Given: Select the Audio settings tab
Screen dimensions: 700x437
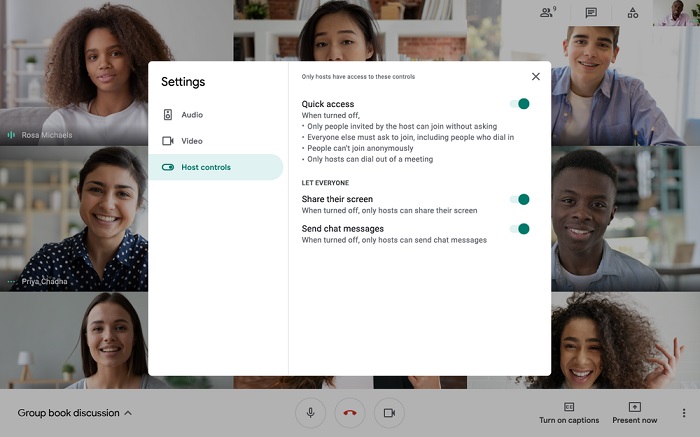Looking at the screenshot, I should [x=191, y=115].
